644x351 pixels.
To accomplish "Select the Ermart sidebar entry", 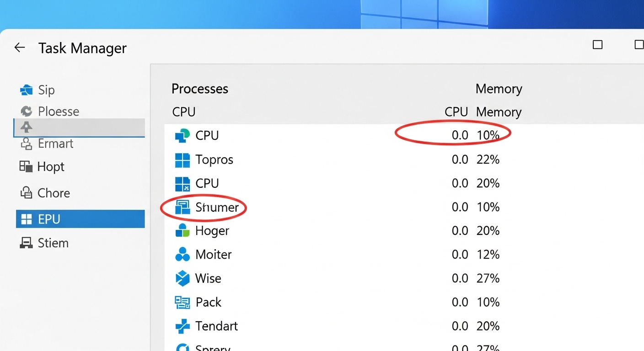I will [x=55, y=144].
